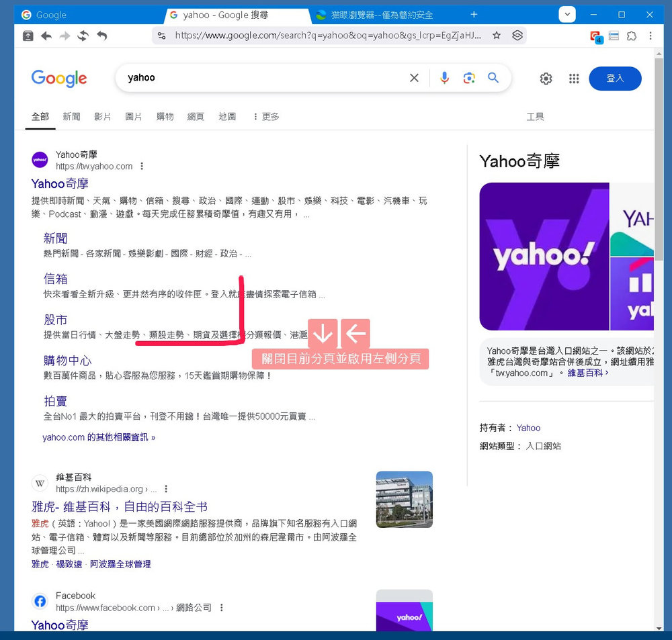Click the layered icon beside bookmark star
This screenshot has height=640, width=672.
[x=517, y=36]
